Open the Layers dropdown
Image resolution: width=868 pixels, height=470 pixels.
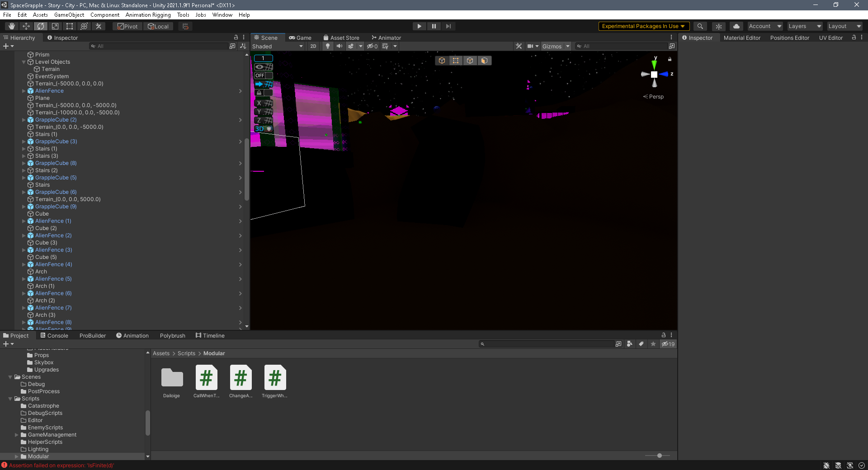coord(805,26)
